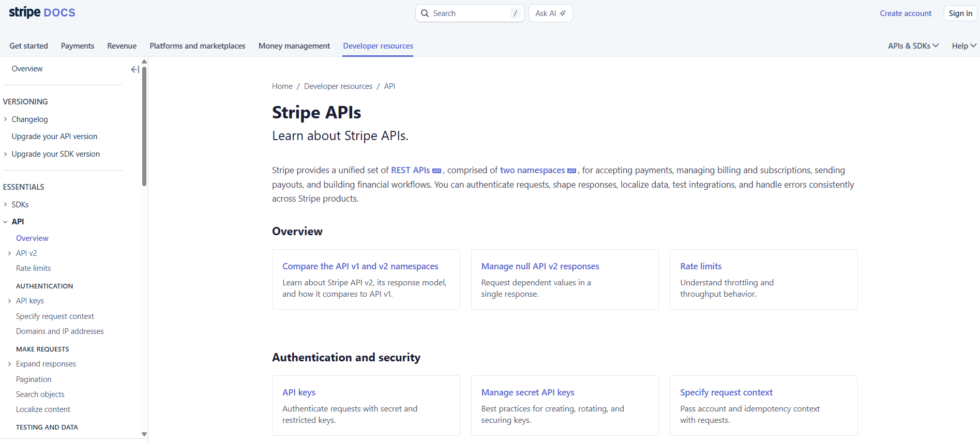Screen dimensions: 980x443
Task: Expand the SDKs section chevron
Action: coord(6,205)
